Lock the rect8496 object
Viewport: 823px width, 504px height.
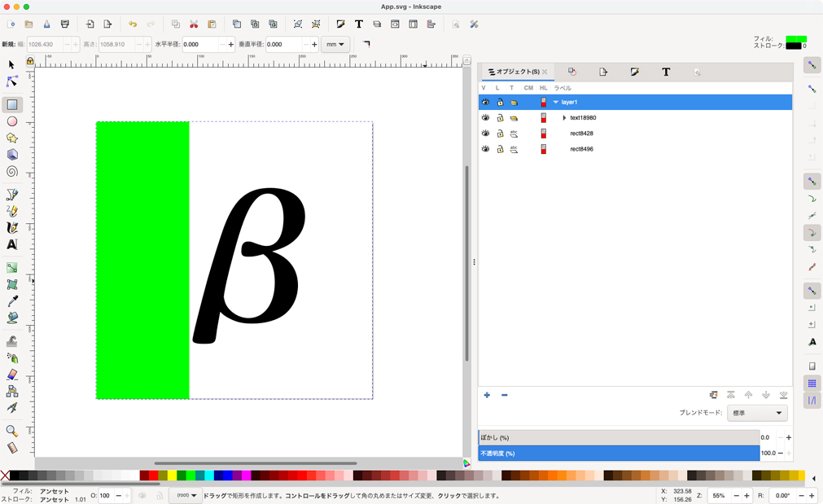click(500, 149)
